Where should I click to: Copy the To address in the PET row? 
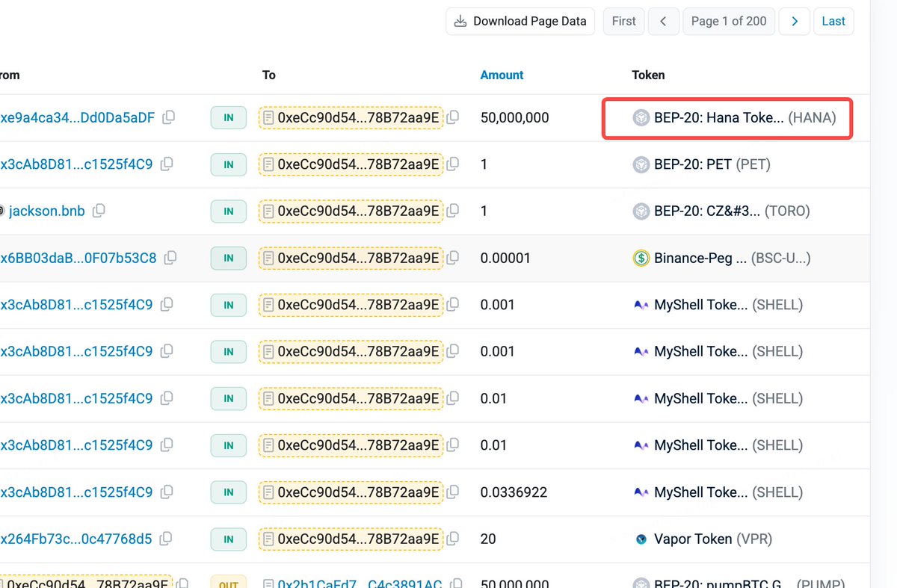[x=452, y=164]
